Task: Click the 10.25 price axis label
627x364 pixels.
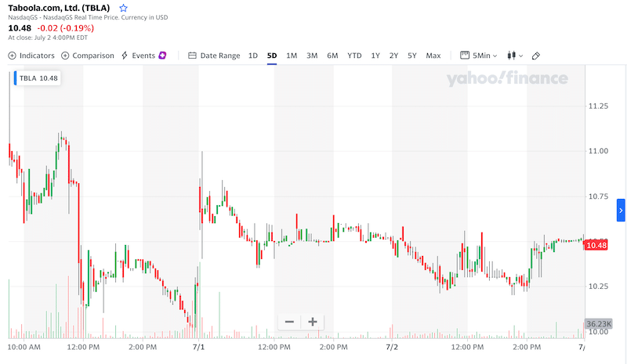Action: pyautogui.click(x=598, y=286)
